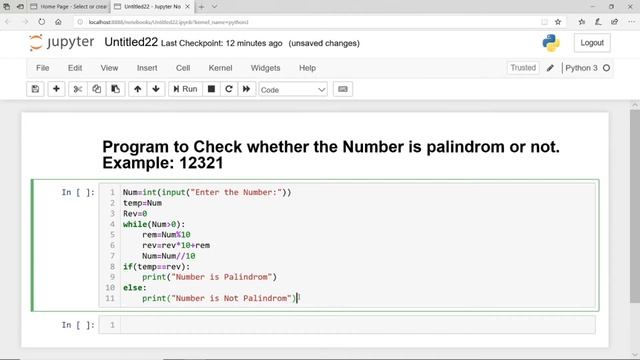Click the tabs you've set aside icon
The image size is (640, 360).
[x=7, y=7]
